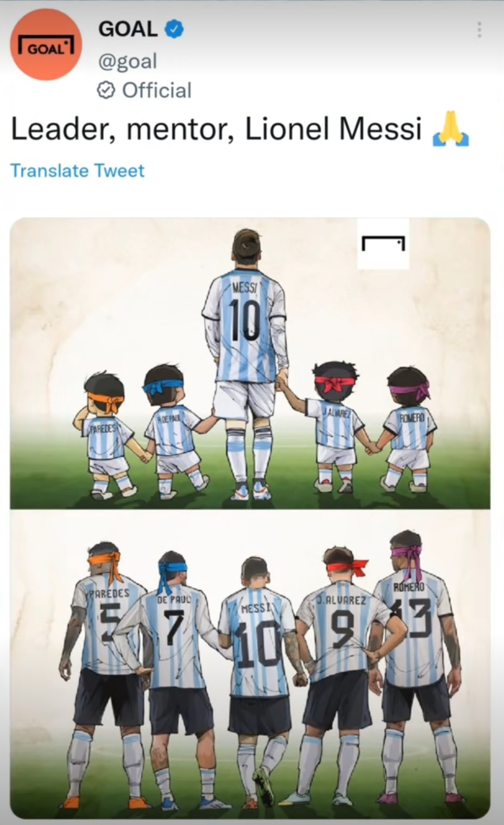Select the tweet text mentioning Lionel Messi

[x=216, y=129]
